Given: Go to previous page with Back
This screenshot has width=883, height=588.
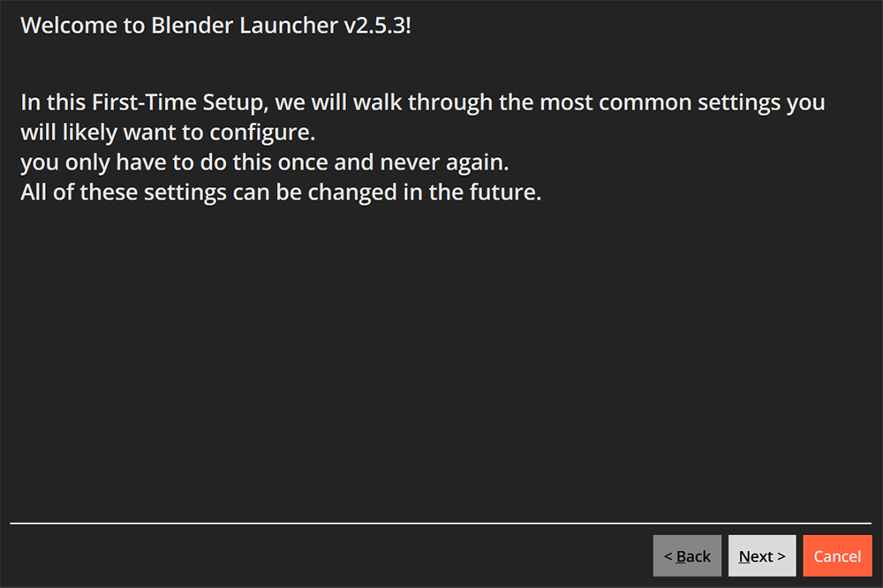Looking at the screenshot, I should (x=687, y=556).
